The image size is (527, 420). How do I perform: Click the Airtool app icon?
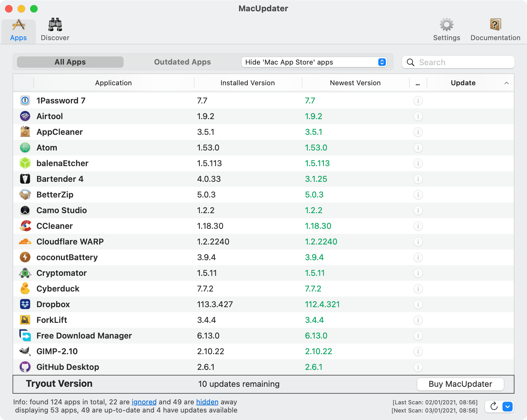(x=25, y=116)
